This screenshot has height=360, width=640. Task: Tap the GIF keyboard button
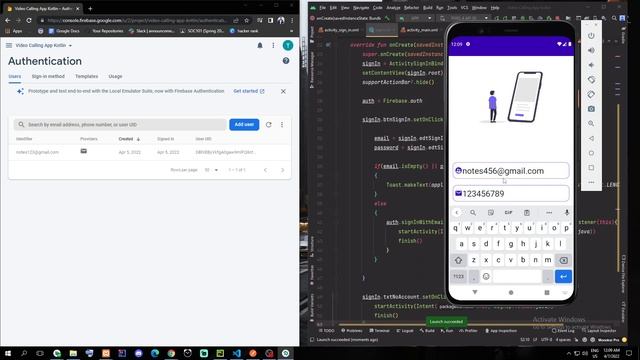(508, 213)
